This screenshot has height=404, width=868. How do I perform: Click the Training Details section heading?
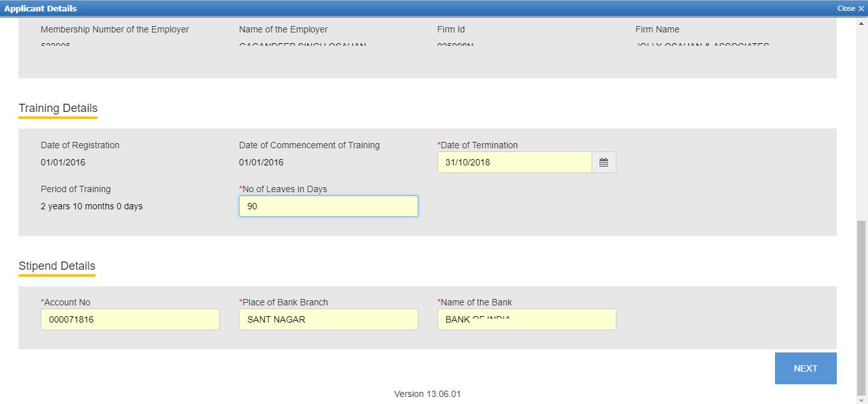tap(58, 108)
